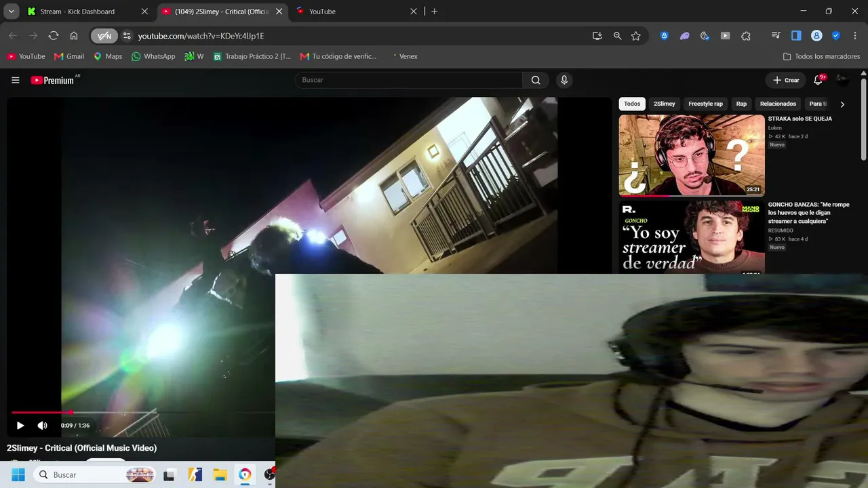Viewport: 868px width, 488px height.
Task: Select the Rap filter chip
Action: [x=741, y=104]
